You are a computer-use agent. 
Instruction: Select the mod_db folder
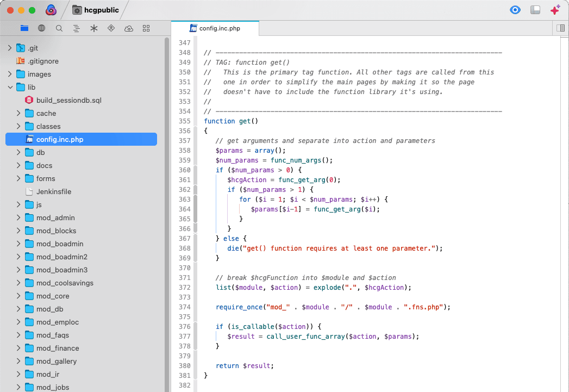(x=49, y=309)
